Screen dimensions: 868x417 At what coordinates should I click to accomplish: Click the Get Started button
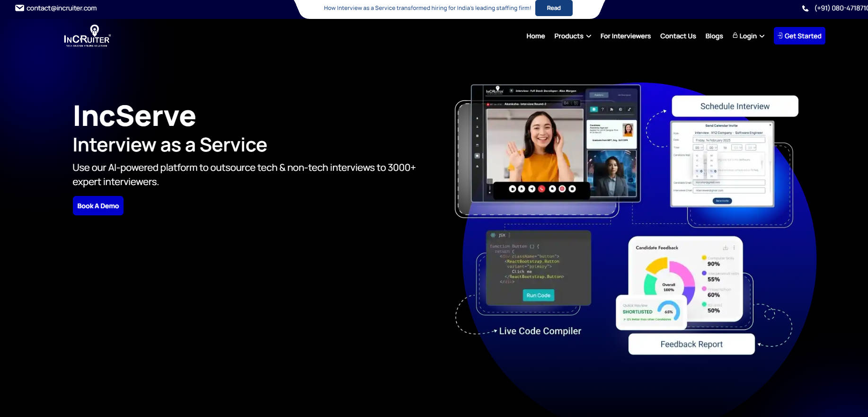coord(799,36)
